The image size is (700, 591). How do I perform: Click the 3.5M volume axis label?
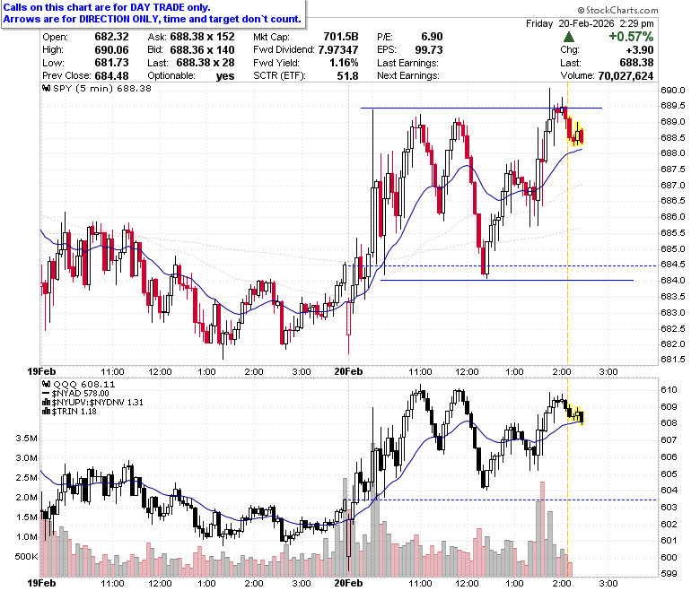coord(27,438)
